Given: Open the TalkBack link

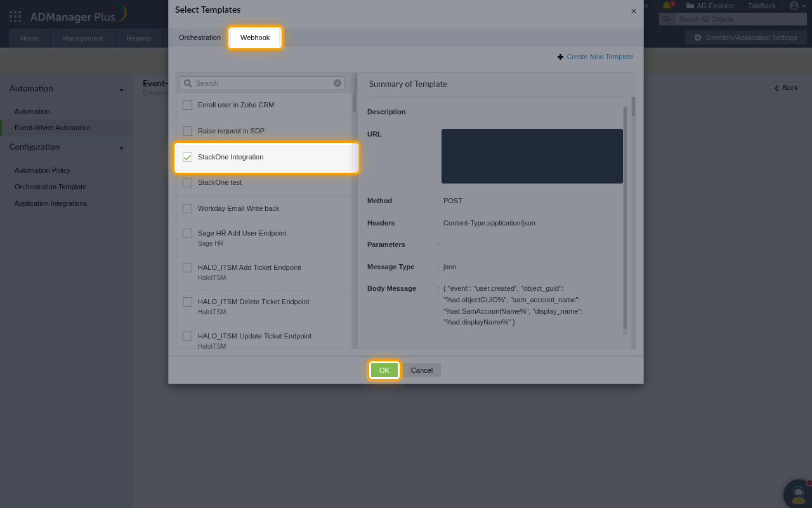Looking at the screenshot, I should 762,6.
